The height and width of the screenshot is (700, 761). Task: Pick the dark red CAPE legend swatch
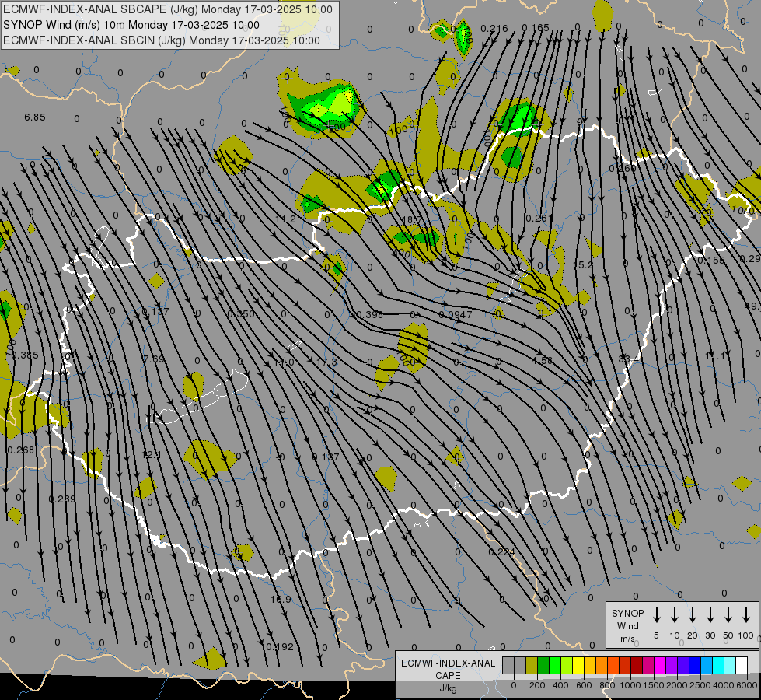[637, 665]
